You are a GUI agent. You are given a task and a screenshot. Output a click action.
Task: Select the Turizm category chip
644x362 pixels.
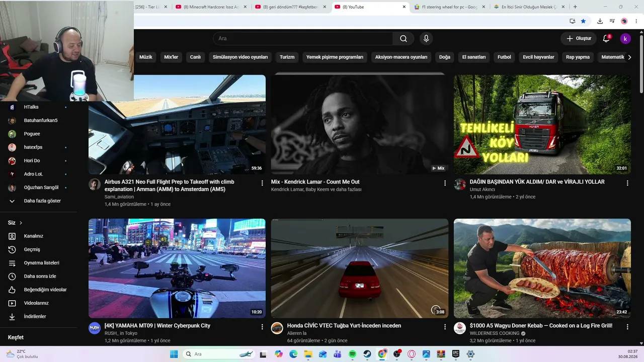tap(287, 57)
